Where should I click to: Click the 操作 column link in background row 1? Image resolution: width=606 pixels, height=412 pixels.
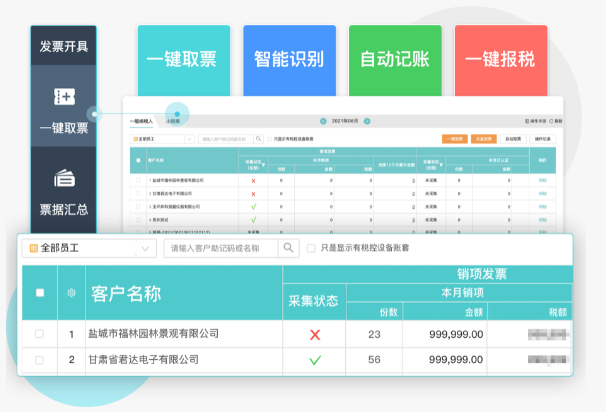pyautogui.click(x=543, y=180)
